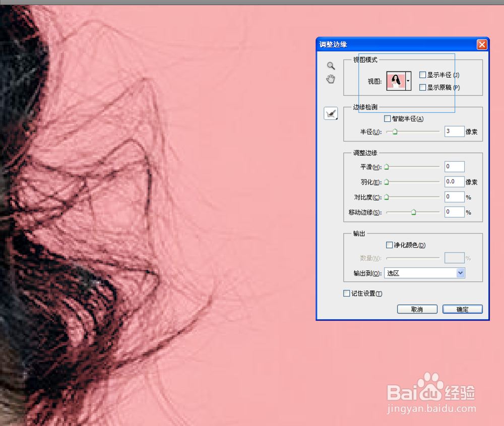This screenshot has width=504, height=426.
Task: Click the 平滑 slider handle
Action: point(387,167)
